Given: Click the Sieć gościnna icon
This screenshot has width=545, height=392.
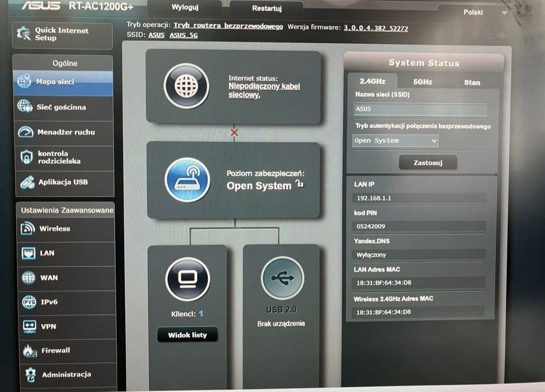Looking at the screenshot, I should (25, 106).
